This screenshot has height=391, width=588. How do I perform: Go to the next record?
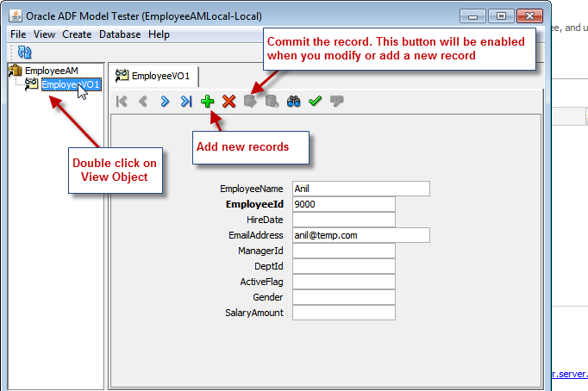(x=165, y=101)
